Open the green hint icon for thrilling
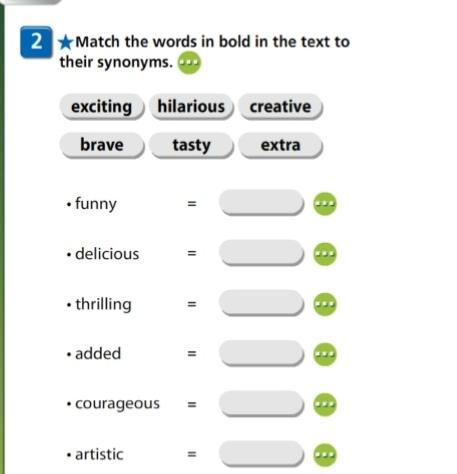The height and width of the screenshot is (474, 457). [325, 304]
